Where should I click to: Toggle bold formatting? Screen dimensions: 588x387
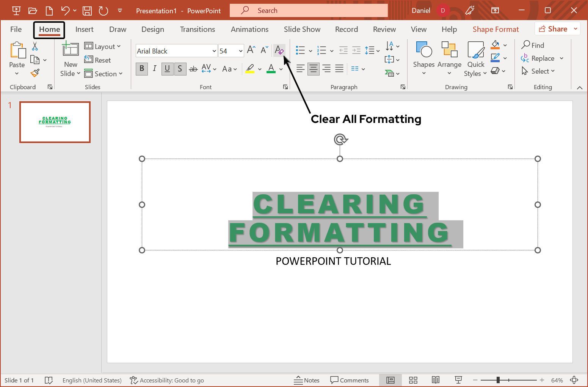pos(141,69)
